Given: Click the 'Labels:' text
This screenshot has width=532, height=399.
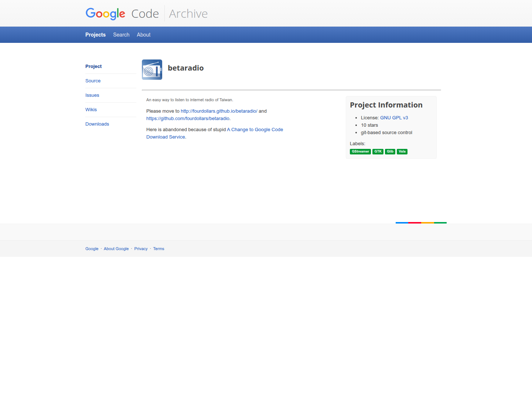Looking at the screenshot, I should (x=358, y=144).
